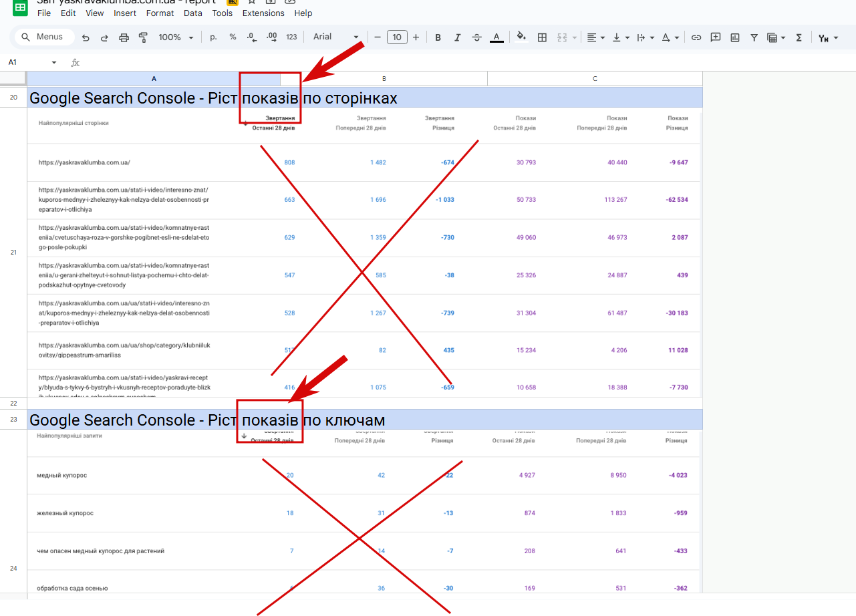Click the 'по сторінках' heading cell

click(x=365, y=98)
